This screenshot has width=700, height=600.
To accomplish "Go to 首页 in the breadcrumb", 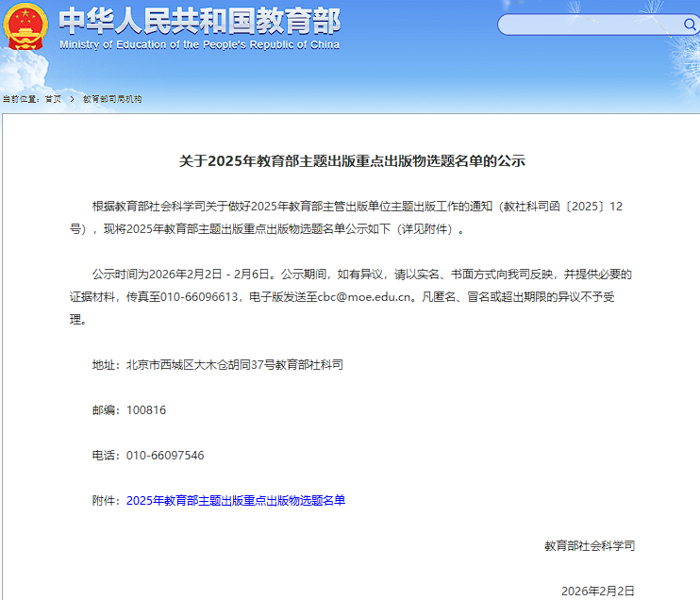I will pos(53,99).
